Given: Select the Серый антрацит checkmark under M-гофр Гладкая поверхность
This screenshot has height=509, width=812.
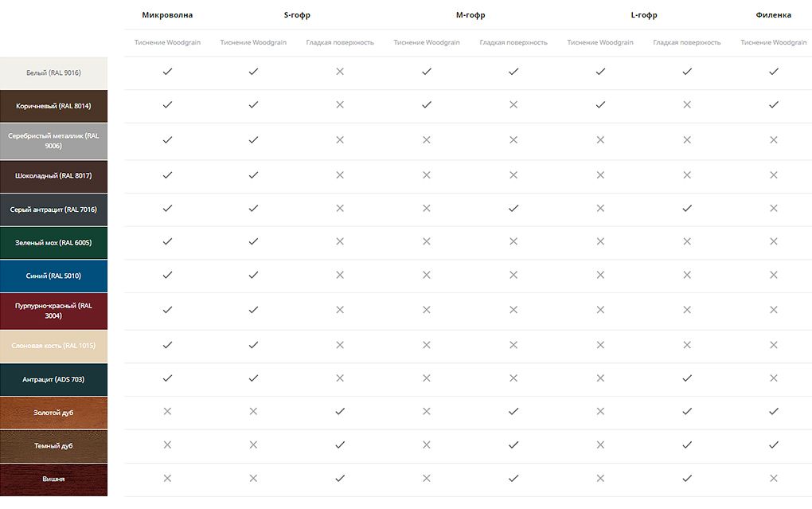Looking at the screenshot, I should 513,209.
